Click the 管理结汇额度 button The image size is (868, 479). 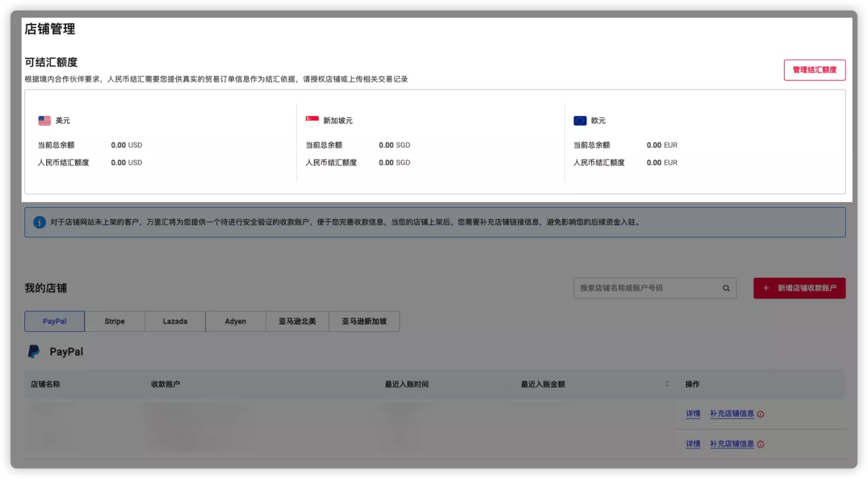[x=814, y=70]
